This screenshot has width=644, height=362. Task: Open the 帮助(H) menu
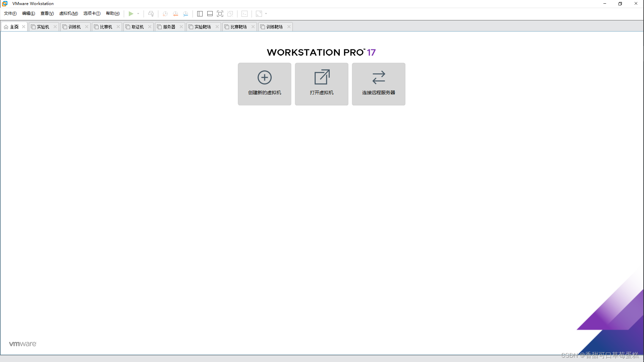(x=113, y=13)
